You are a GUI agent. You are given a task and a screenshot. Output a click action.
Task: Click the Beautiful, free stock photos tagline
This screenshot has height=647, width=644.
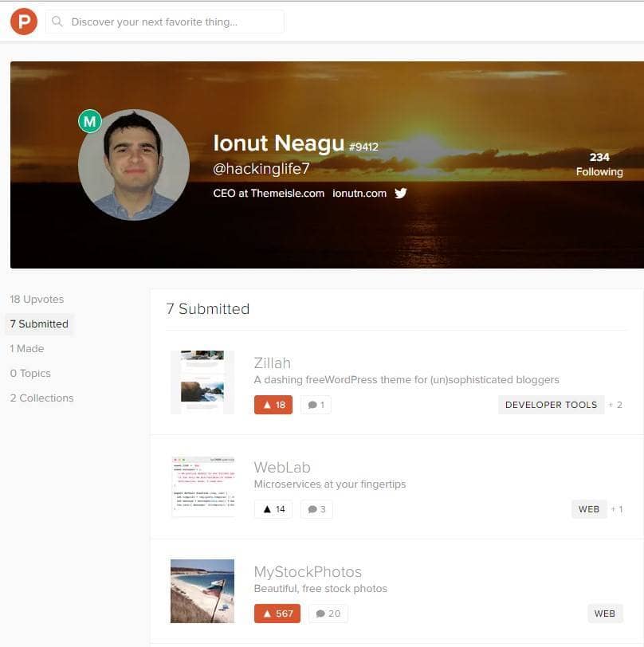[x=320, y=588]
